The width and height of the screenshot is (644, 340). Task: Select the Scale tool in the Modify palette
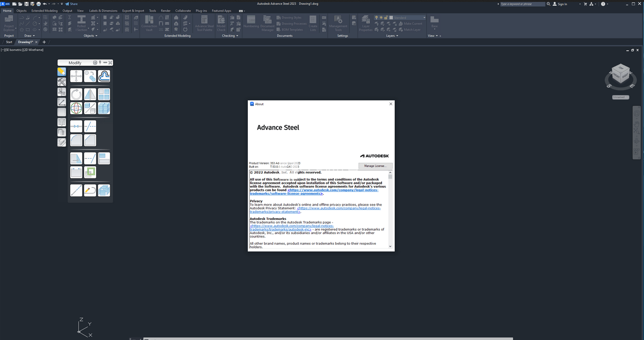click(90, 108)
